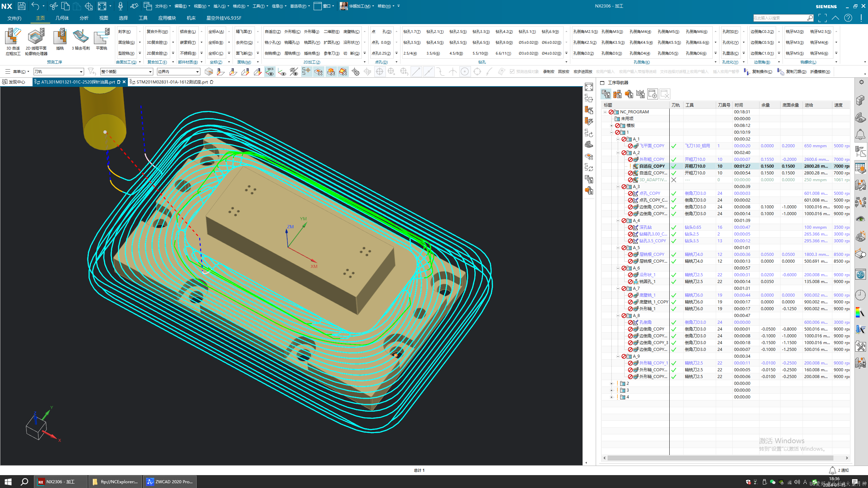The width and height of the screenshot is (868, 488).
Task: Click the 插铣 plunge milling icon
Action: tap(60, 39)
